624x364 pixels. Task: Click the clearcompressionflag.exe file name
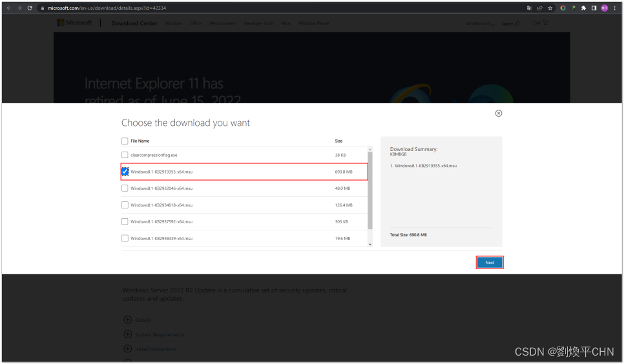(154, 155)
